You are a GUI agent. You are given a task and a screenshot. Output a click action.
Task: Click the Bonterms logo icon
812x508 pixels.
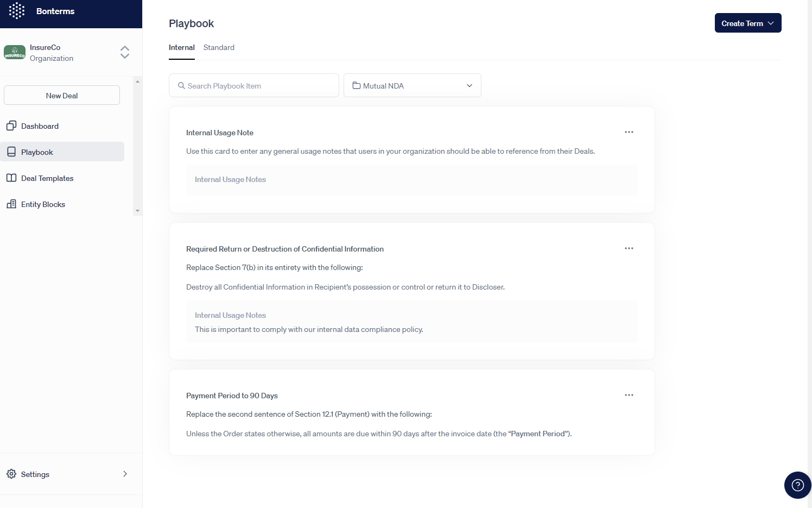pyautogui.click(x=17, y=11)
